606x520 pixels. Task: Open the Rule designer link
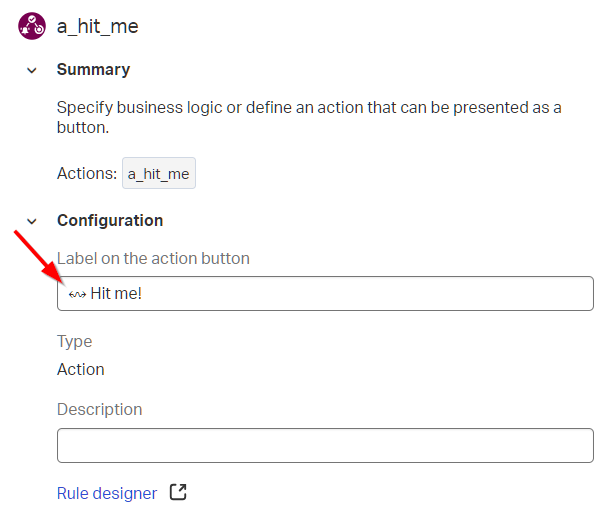point(107,493)
